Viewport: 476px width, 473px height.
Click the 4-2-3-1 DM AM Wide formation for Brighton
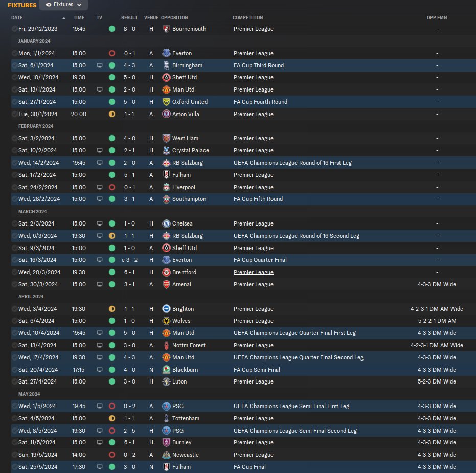pyautogui.click(x=437, y=309)
